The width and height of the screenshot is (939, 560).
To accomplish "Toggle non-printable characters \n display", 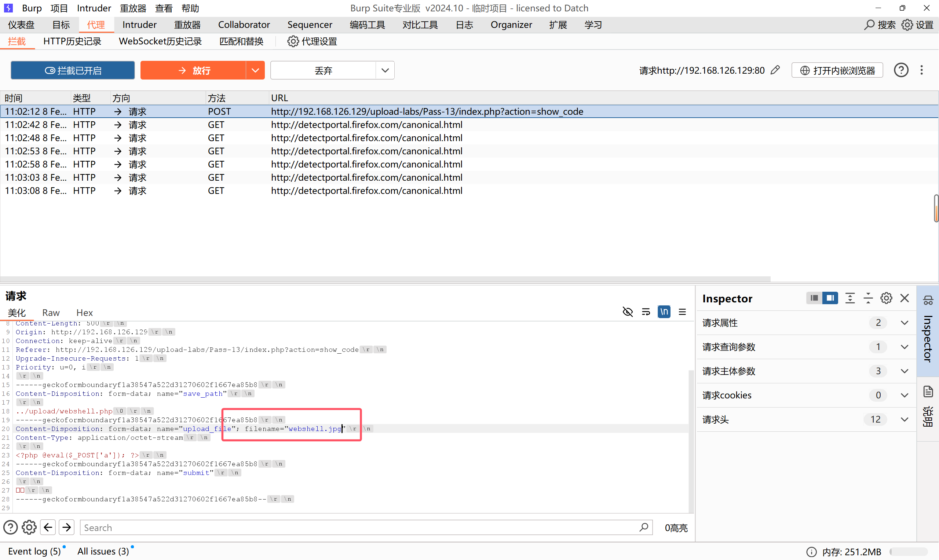I will pos(664,312).
